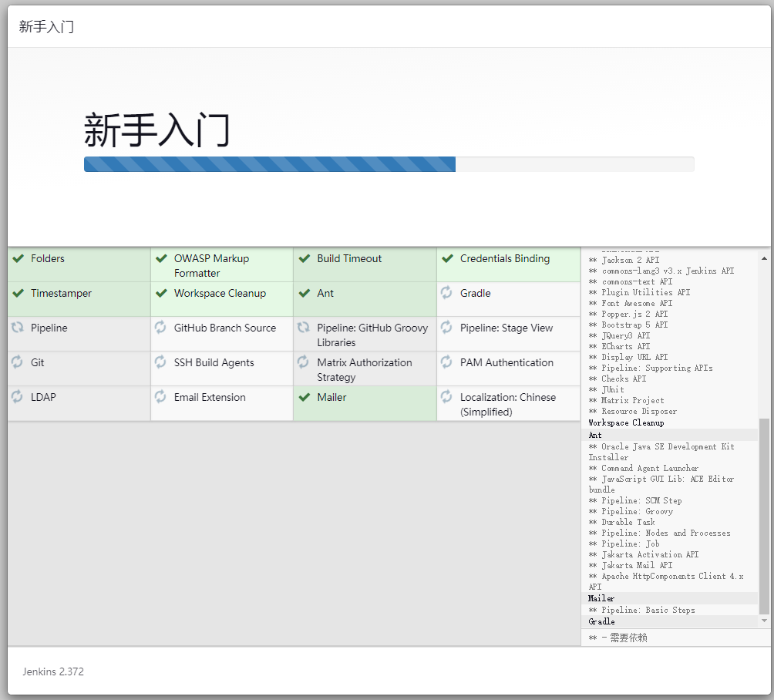
Task: Select the Workspace Cleanup plugin label
Action: [220, 294]
